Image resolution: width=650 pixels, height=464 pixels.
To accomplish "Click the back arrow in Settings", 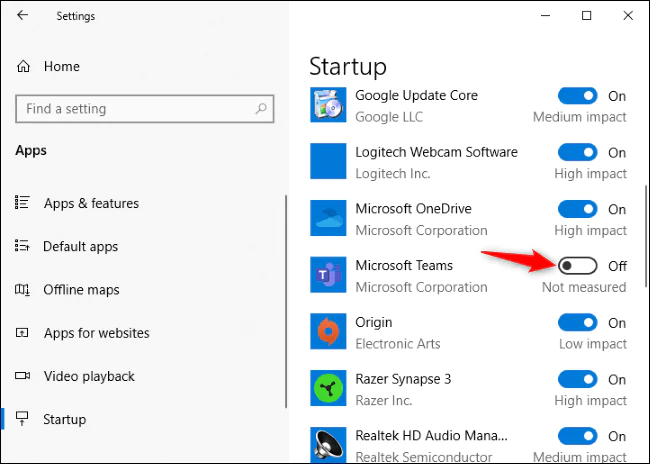I will [23, 16].
